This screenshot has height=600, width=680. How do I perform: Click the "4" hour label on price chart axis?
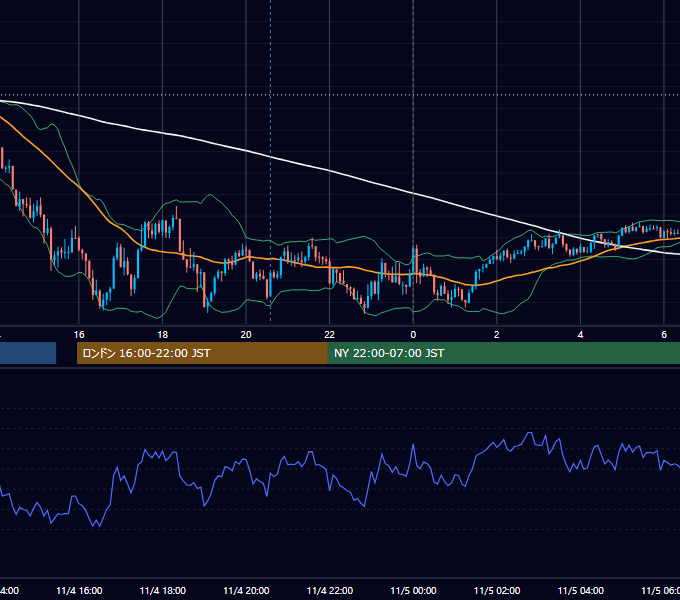pos(580,335)
